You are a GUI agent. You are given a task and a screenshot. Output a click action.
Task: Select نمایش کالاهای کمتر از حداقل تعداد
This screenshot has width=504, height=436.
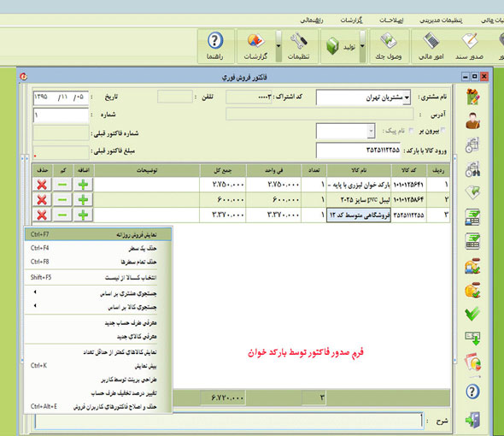pyautogui.click(x=98, y=352)
